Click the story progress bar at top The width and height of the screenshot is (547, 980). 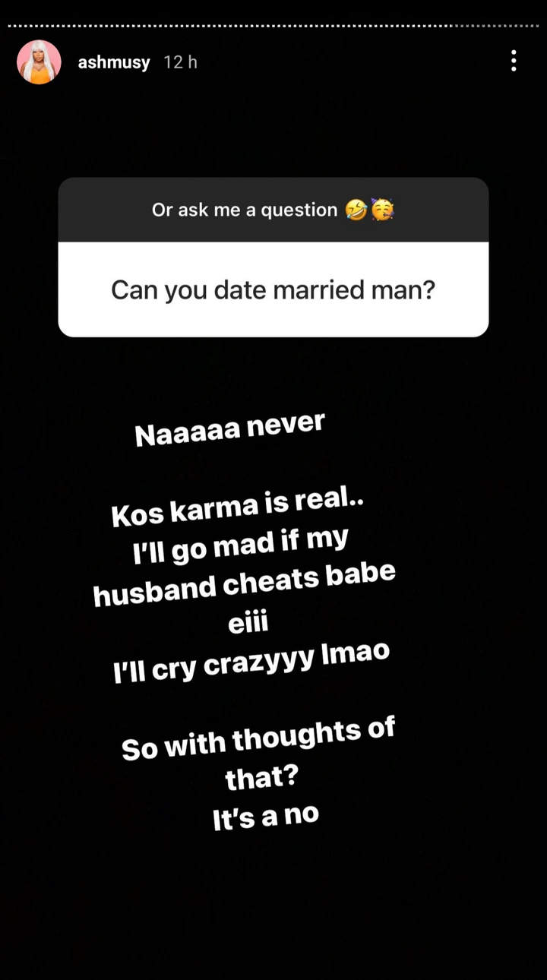tap(273, 25)
